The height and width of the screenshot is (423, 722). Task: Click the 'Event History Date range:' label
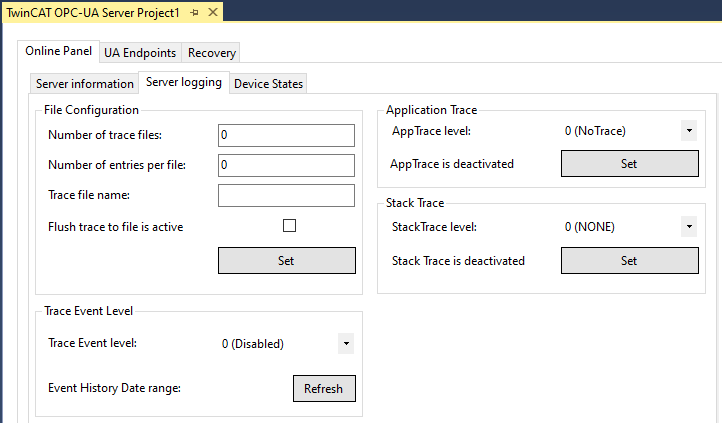[x=114, y=388]
